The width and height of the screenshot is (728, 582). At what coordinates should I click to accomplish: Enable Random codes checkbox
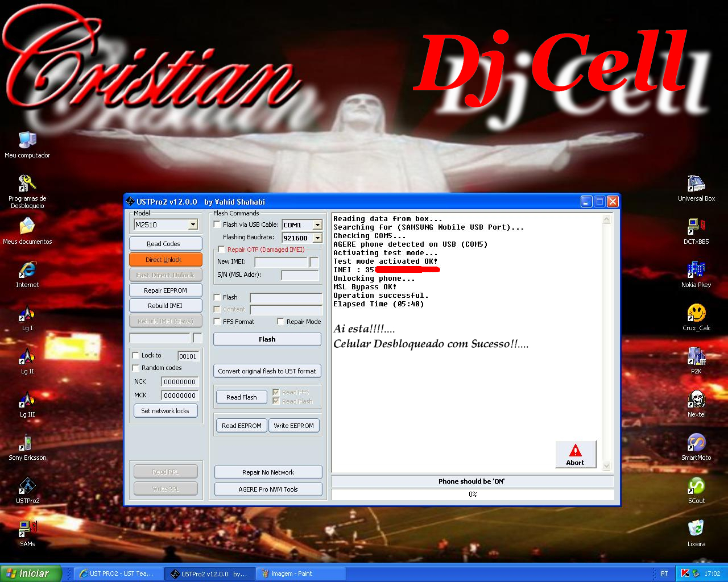[136, 368]
